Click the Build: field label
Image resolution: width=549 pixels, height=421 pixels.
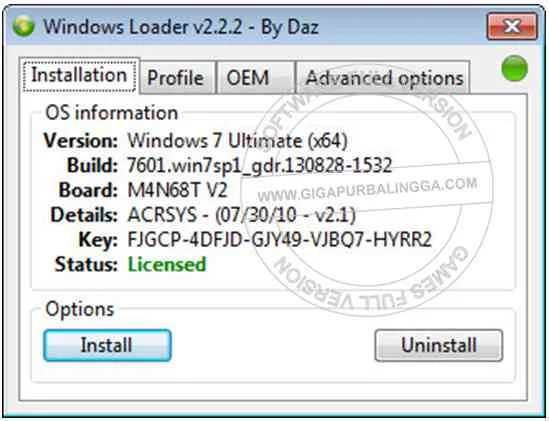click(x=92, y=165)
